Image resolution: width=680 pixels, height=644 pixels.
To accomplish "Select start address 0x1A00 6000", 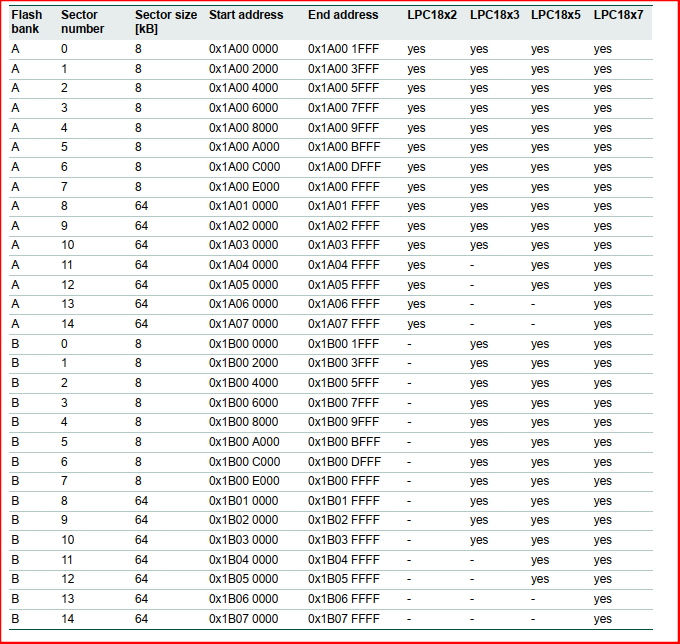I will 243,108.
